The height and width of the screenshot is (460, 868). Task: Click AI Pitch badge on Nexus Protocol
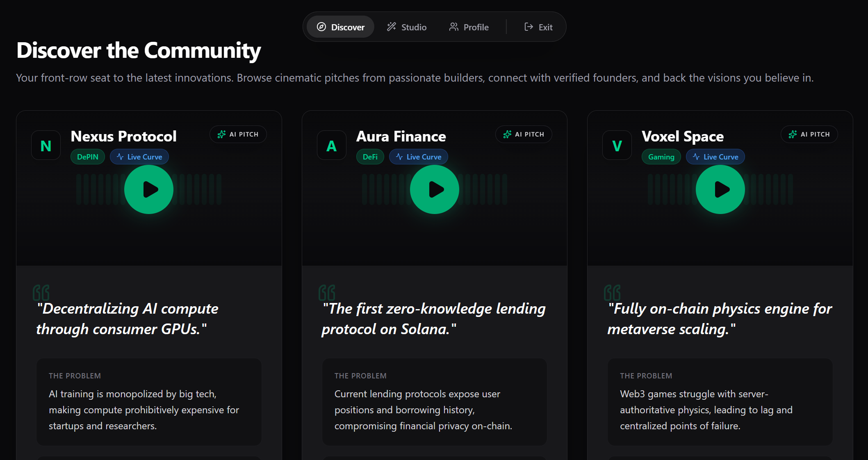[x=238, y=134]
